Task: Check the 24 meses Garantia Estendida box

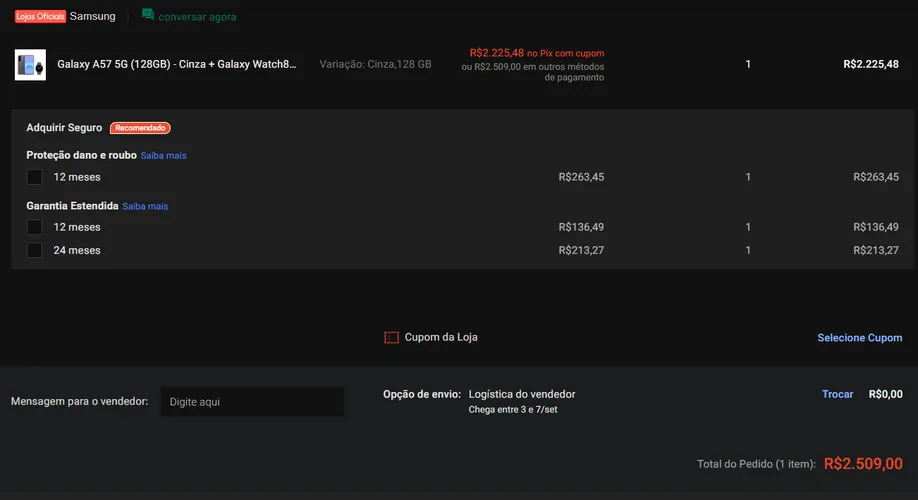Action: tap(35, 251)
